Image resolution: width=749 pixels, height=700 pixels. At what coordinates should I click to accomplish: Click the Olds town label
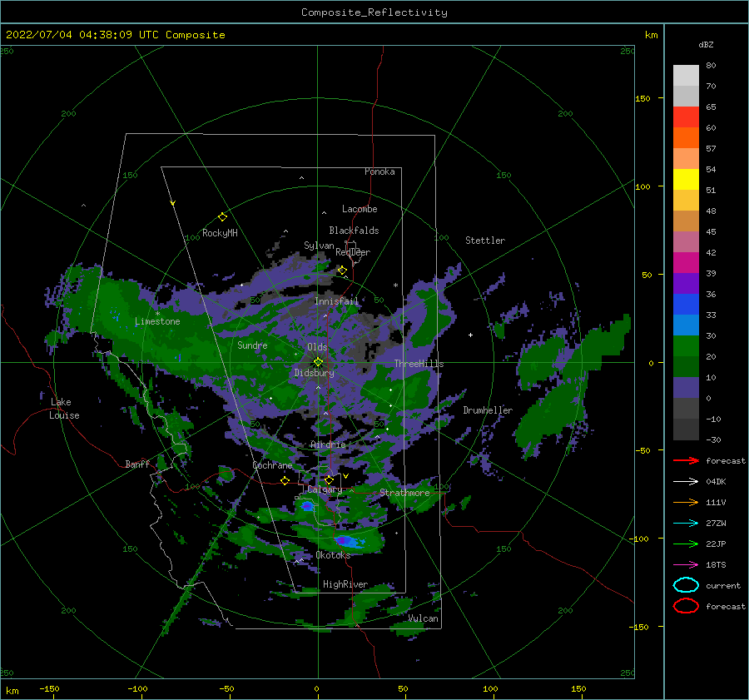317,347
